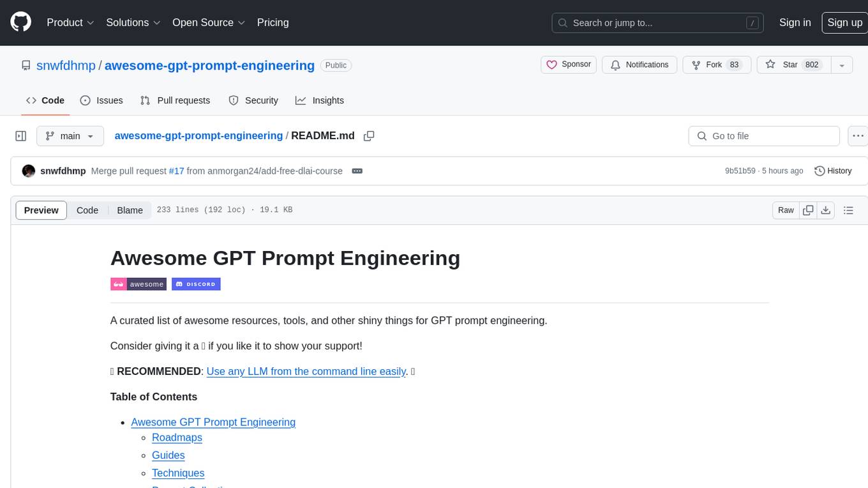The height and width of the screenshot is (488, 868).
Task: Switch to the Code tab
Action: pos(45,100)
